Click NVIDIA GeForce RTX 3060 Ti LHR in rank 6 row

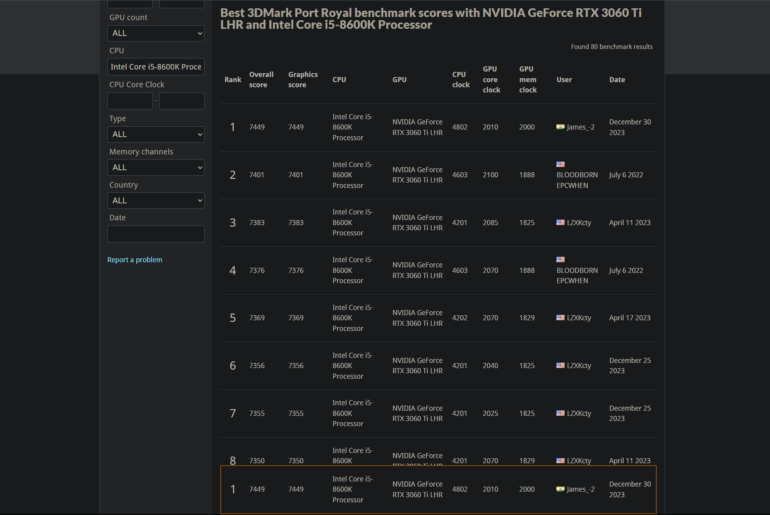pos(417,366)
